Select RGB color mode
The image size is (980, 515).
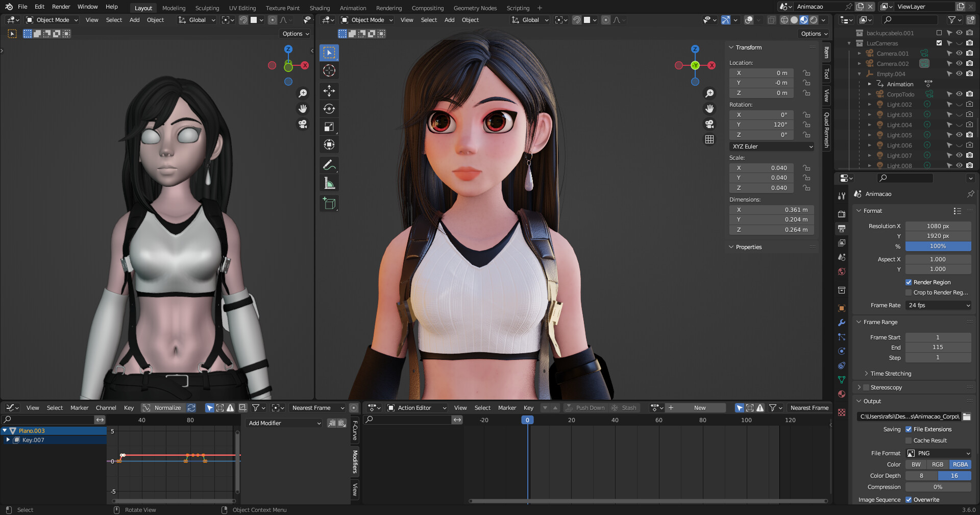point(938,464)
